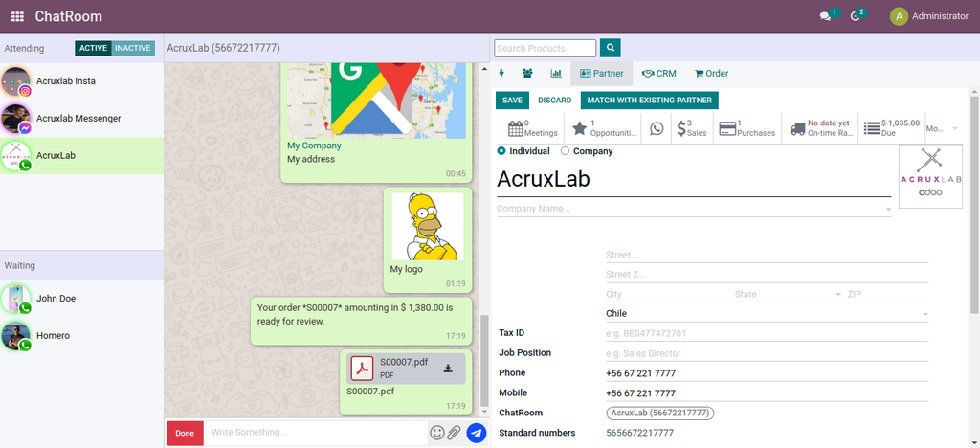Image resolution: width=980 pixels, height=448 pixels.
Task: Open the apps grid menu icon
Action: (x=17, y=17)
